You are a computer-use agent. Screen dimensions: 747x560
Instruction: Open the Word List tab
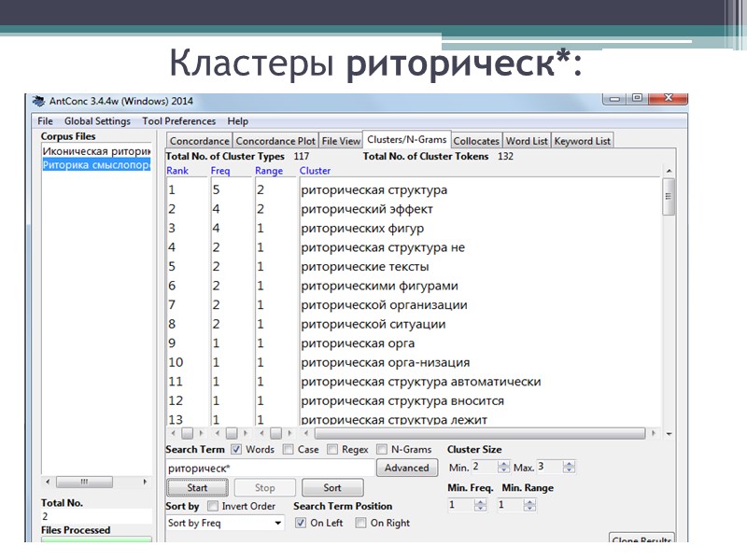(x=527, y=140)
